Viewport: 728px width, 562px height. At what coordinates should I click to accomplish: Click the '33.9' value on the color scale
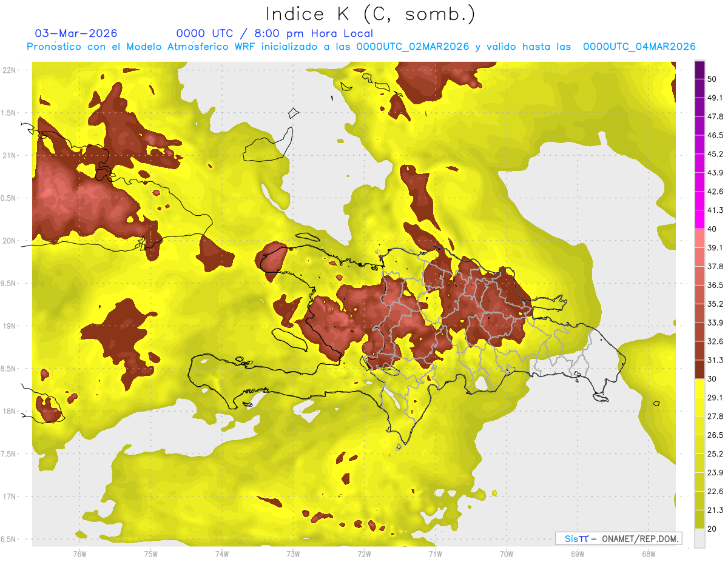pyautogui.click(x=715, y=323)
